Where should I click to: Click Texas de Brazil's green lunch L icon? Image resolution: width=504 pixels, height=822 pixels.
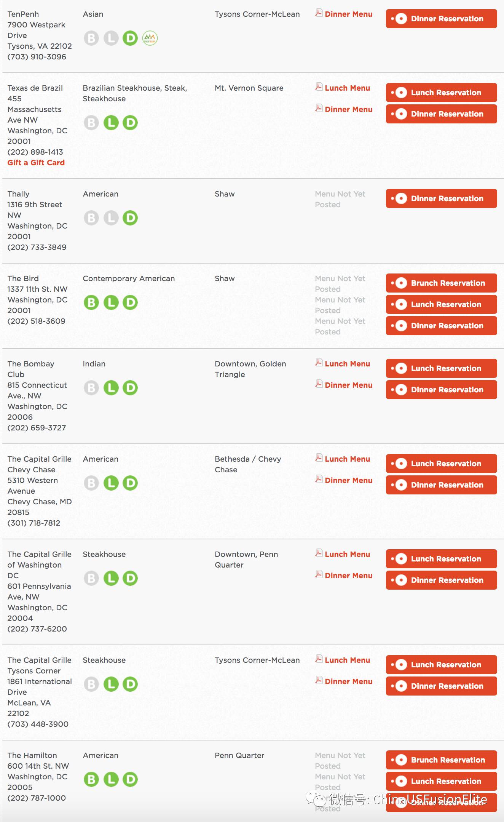click(111, 123)
